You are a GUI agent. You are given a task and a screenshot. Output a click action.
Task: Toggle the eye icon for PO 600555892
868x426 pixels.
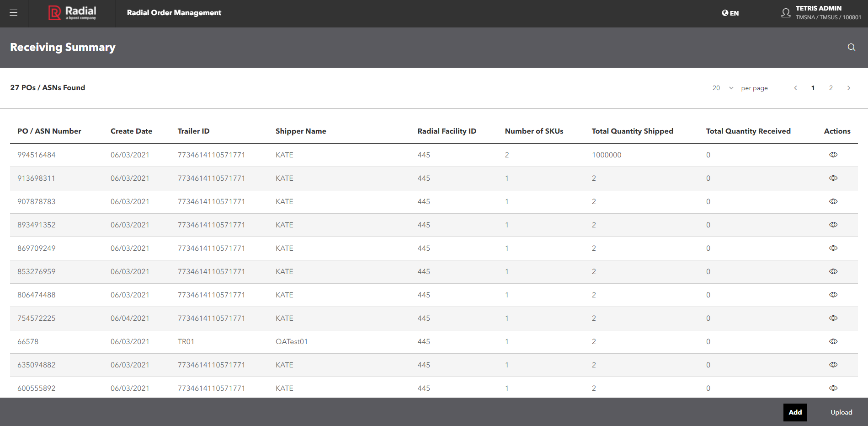point(833,388)
